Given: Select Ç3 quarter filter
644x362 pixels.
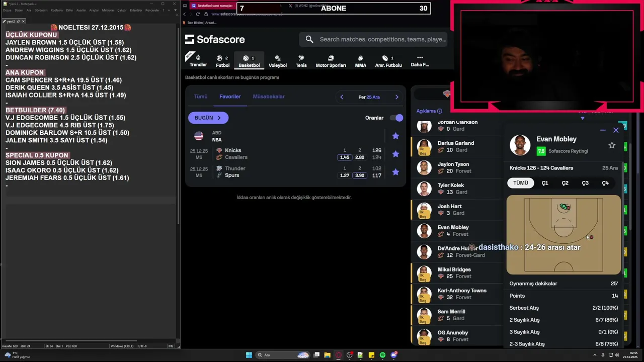Looking at the screenshot, I should pyautogui.click(x=585, y=183).
